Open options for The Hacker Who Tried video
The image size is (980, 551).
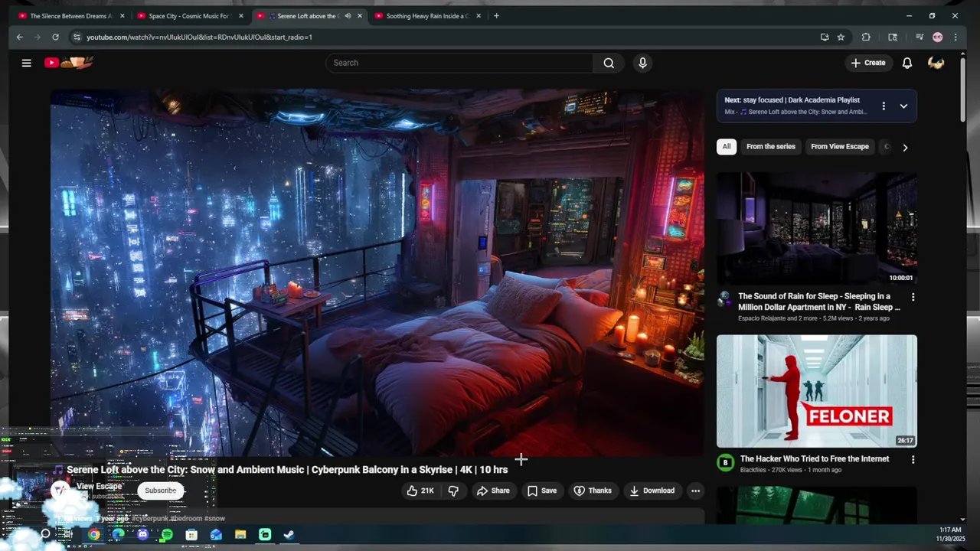[x=913, y=460]
